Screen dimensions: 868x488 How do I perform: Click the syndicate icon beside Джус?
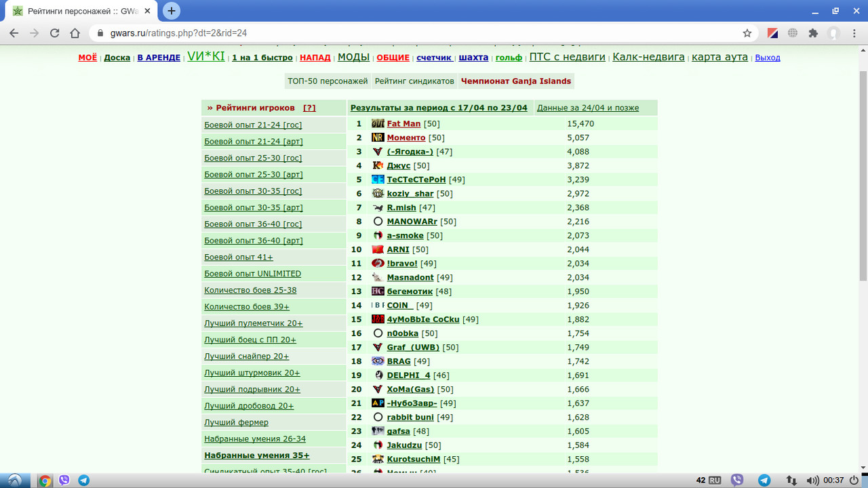click(378, 165)
